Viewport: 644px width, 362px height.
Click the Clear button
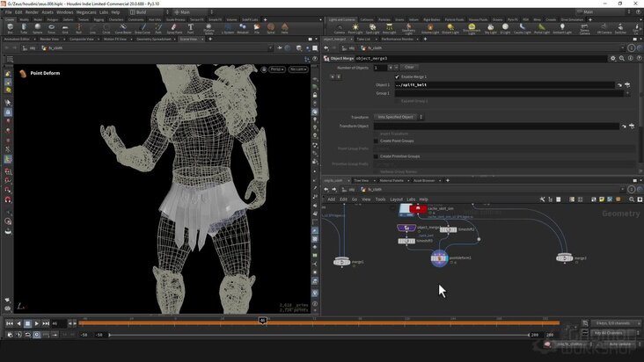[x=409, y=68]
